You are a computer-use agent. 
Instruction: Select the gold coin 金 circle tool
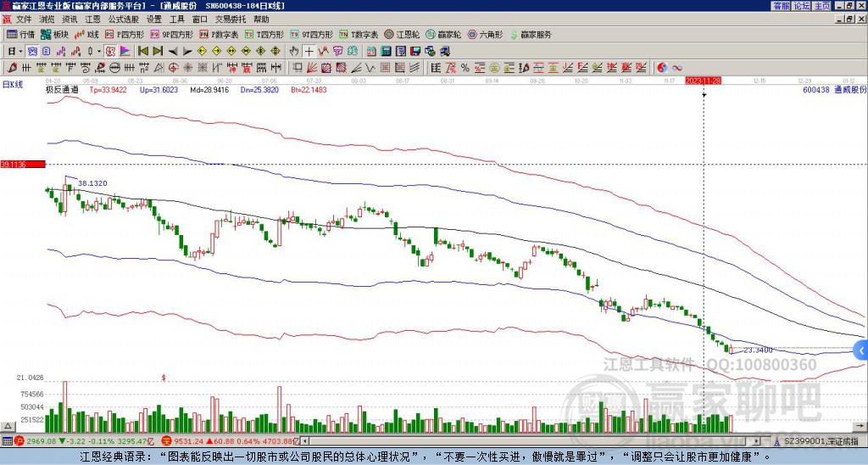(x=494, y=68)
